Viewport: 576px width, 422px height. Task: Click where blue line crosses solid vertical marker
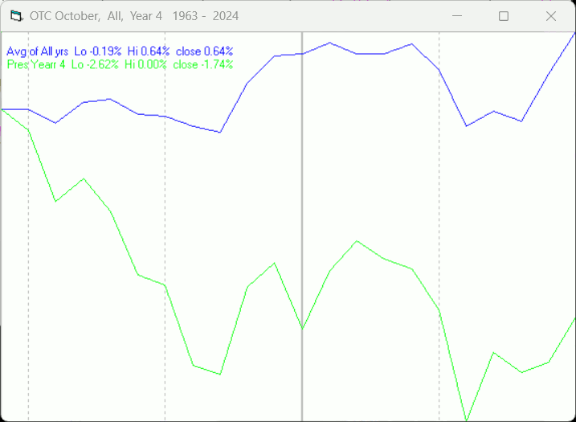(302, 54)
